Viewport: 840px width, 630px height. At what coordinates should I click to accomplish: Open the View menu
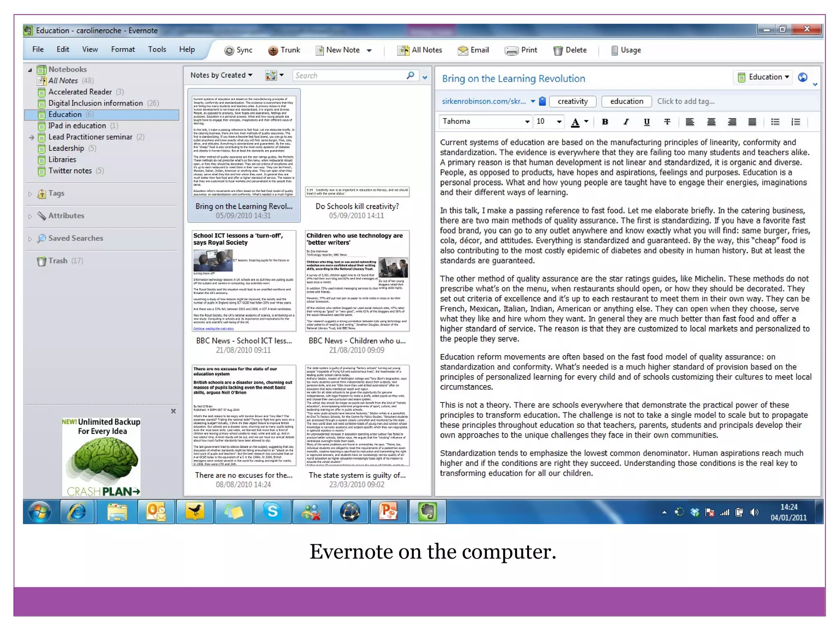click(x=90, y=49)
